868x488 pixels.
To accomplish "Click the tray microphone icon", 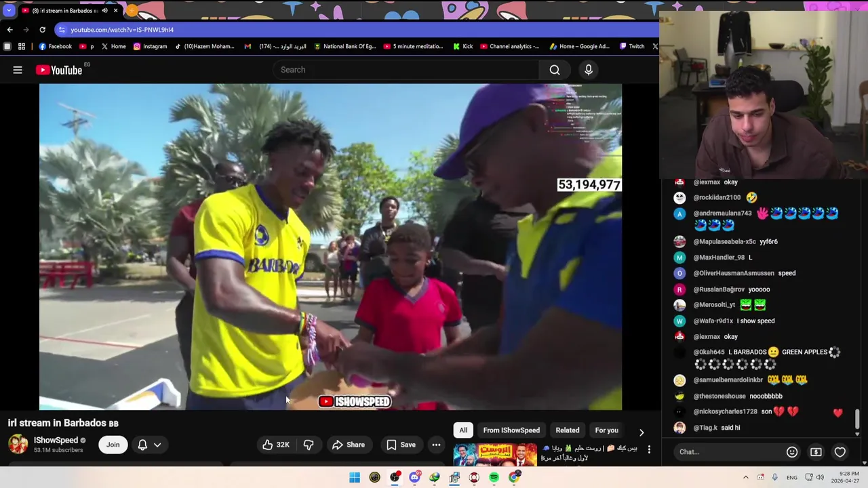I will click(775, 478).
